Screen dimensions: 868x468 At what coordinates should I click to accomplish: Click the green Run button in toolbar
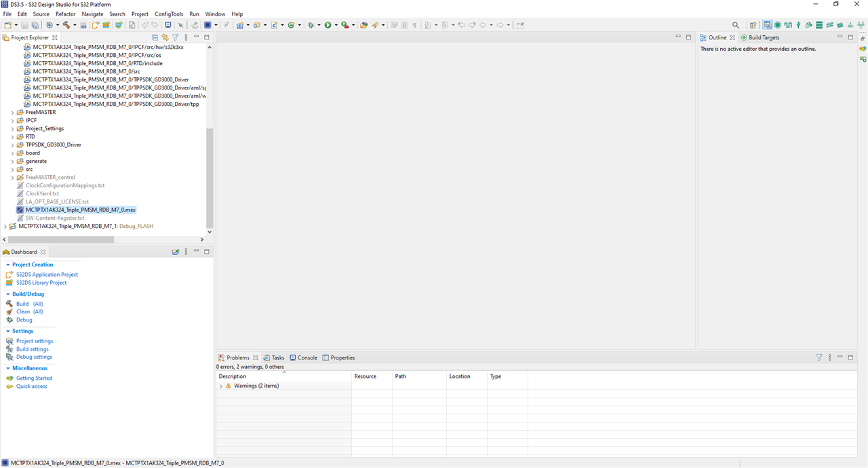click(x=328, y=25)
